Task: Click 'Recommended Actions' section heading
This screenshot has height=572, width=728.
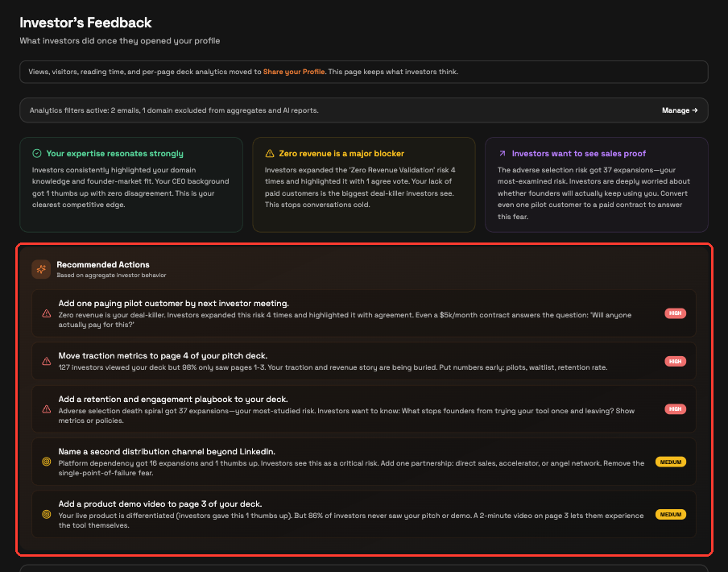Action: (x=103, y=264)
